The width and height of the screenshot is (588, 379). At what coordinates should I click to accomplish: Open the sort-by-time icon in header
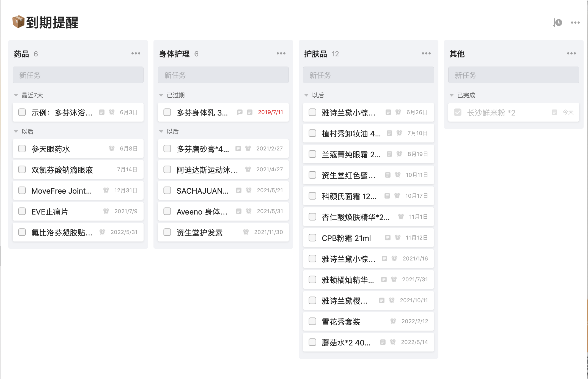(557, 23)
